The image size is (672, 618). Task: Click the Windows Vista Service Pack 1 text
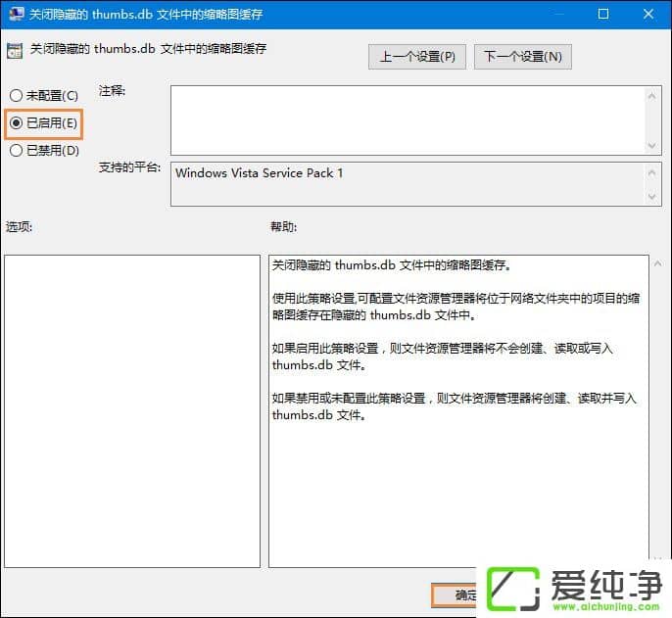(x=259, y=173)
